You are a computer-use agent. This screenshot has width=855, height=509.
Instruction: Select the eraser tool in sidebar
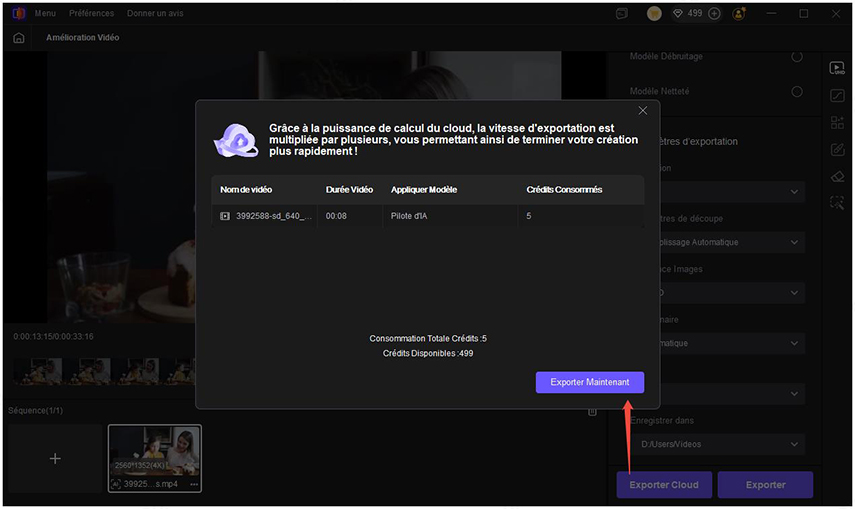coord(837,176)
